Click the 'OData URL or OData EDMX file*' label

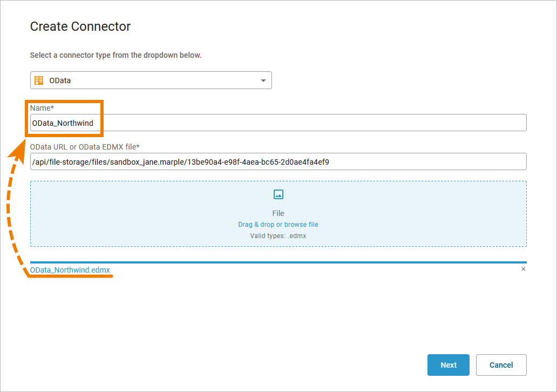[85, 147]
